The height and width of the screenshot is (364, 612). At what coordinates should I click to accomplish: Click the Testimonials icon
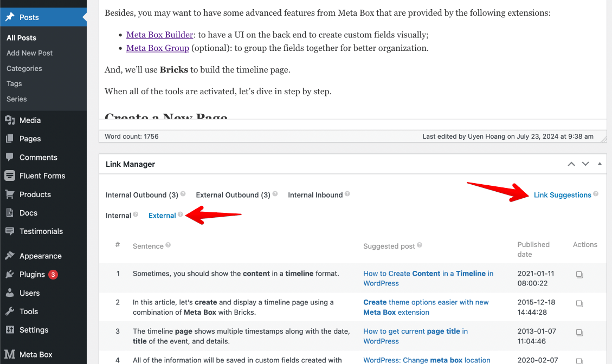point(10,231)
